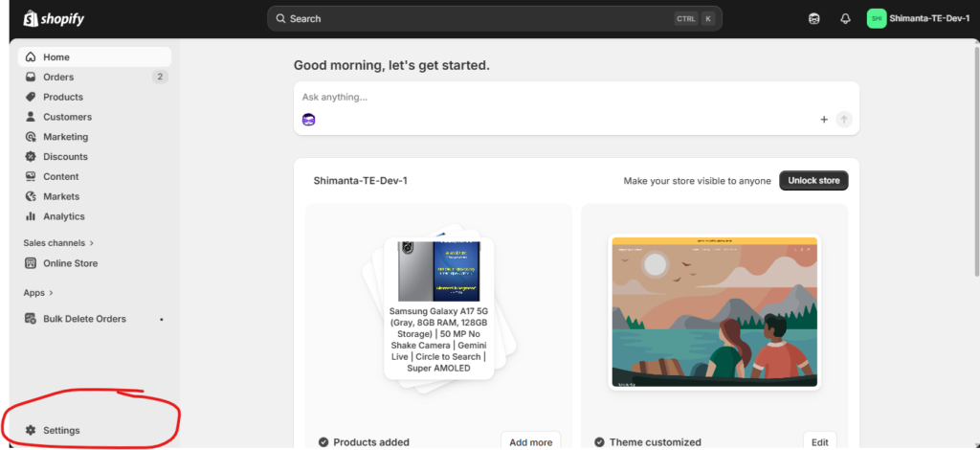Expand the Apps section

click(x=38, y=292)
